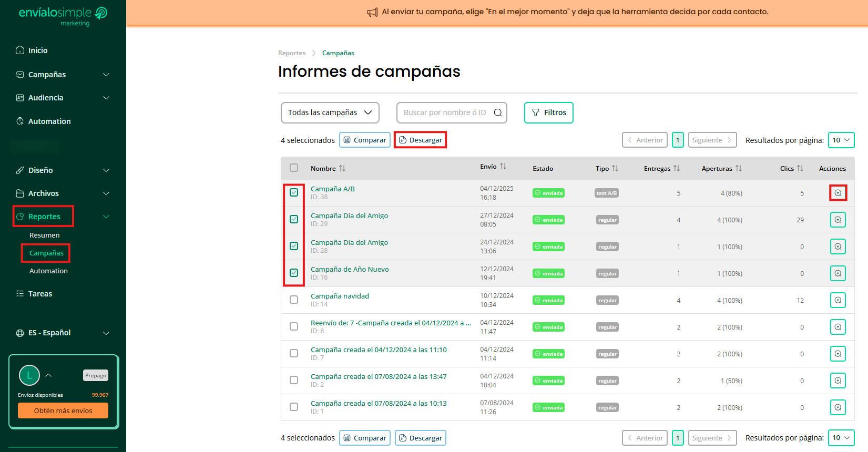Click the envíalosimple marketing logo
The width and height of the screenshot is (868, 452).
pos(63,16)
